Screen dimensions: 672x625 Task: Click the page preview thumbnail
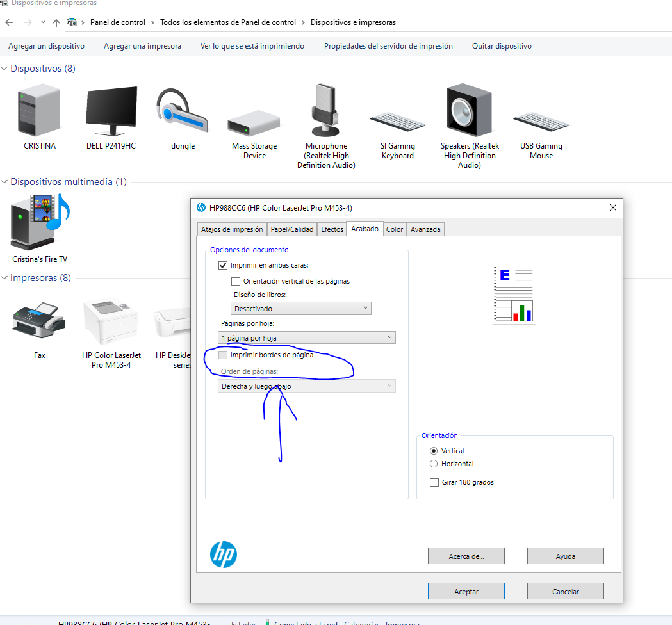[514, 294]
